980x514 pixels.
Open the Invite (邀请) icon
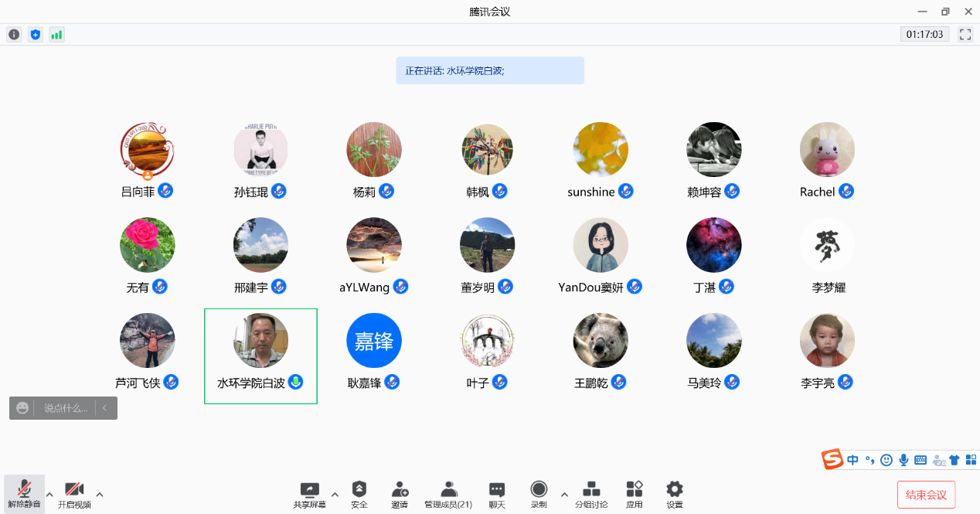coord(400,494)
